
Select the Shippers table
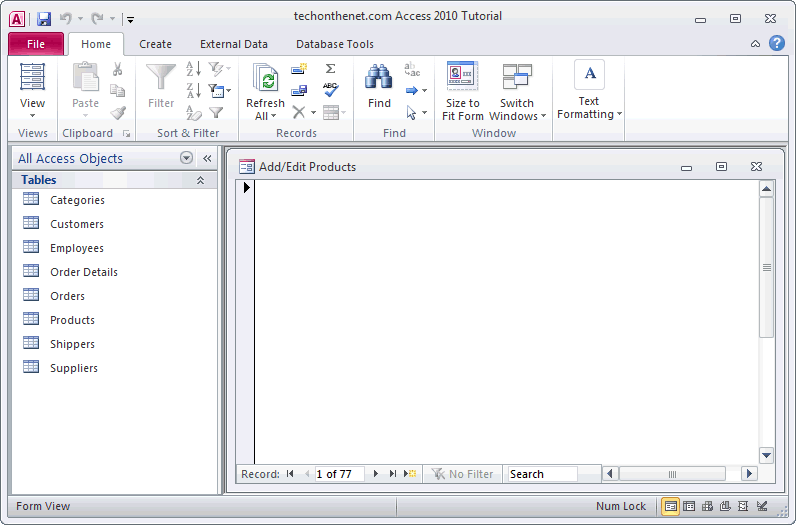tap(115, 344)
